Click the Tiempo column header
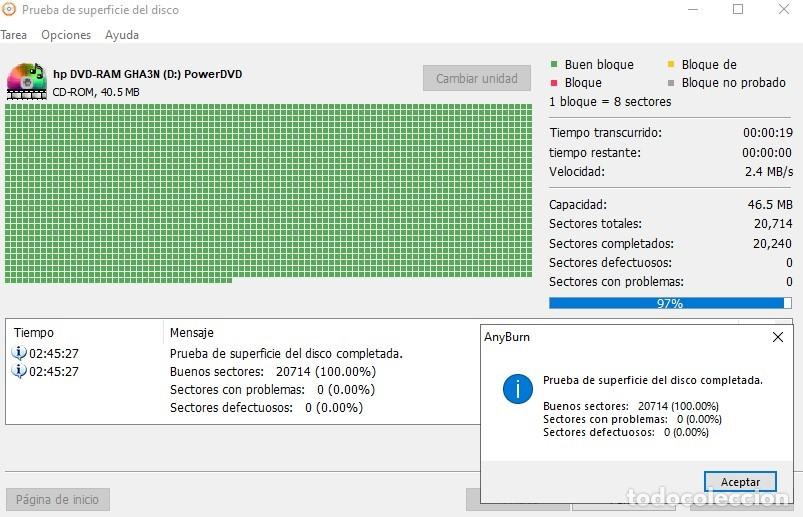Screen dimensions: 803x517 click(34, 333)
